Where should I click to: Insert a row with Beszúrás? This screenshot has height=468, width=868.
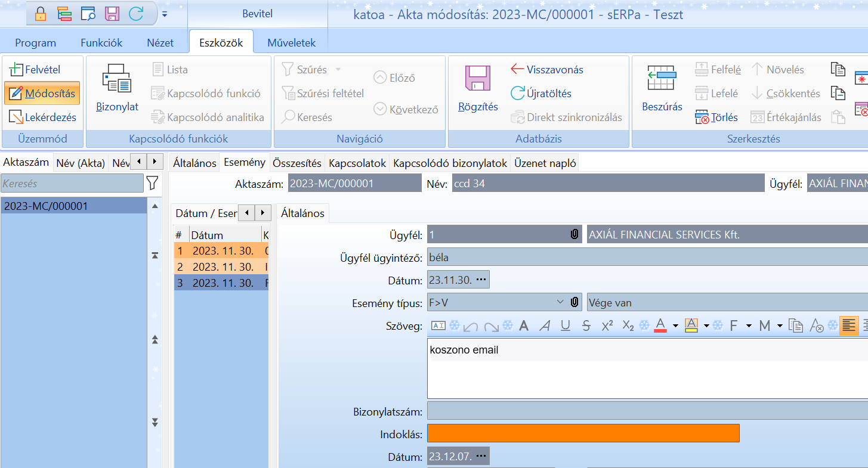[662, 88]
